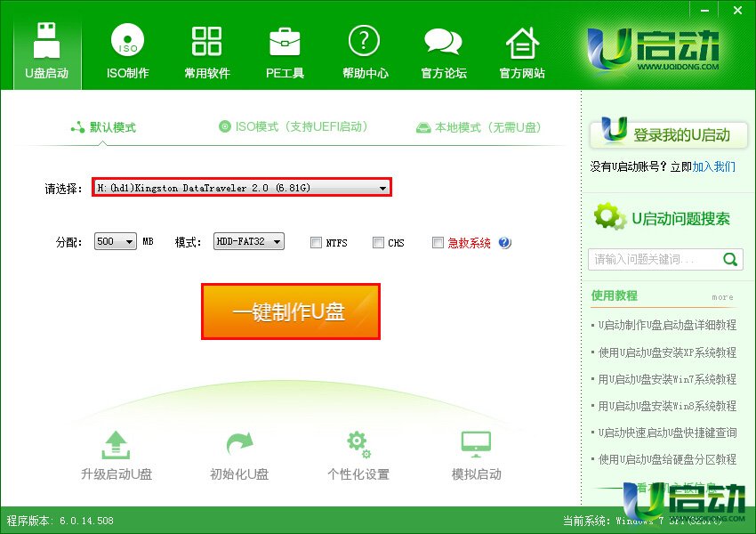This screenshot has height=534, width=756.
Task: Switch to 本地模式 (无需U盘) tab
Action: coord(479,127)
